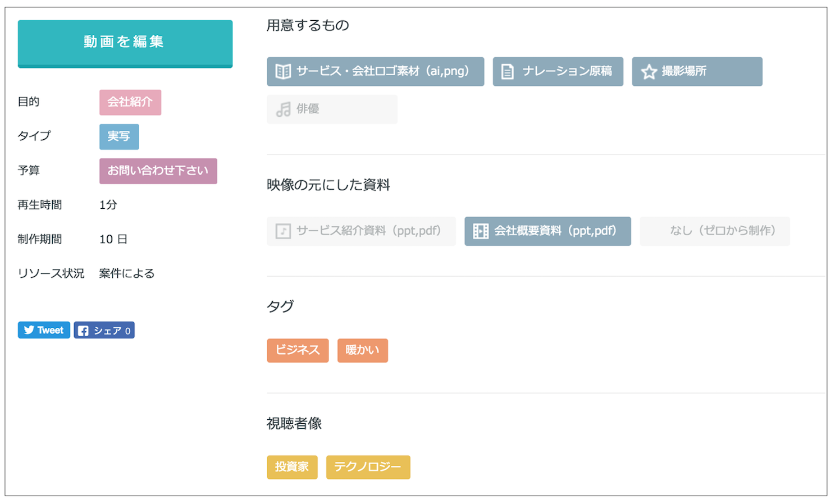Choose the 暖かい tag
This screenshot has width=831, height=504.
pos(362,350)
